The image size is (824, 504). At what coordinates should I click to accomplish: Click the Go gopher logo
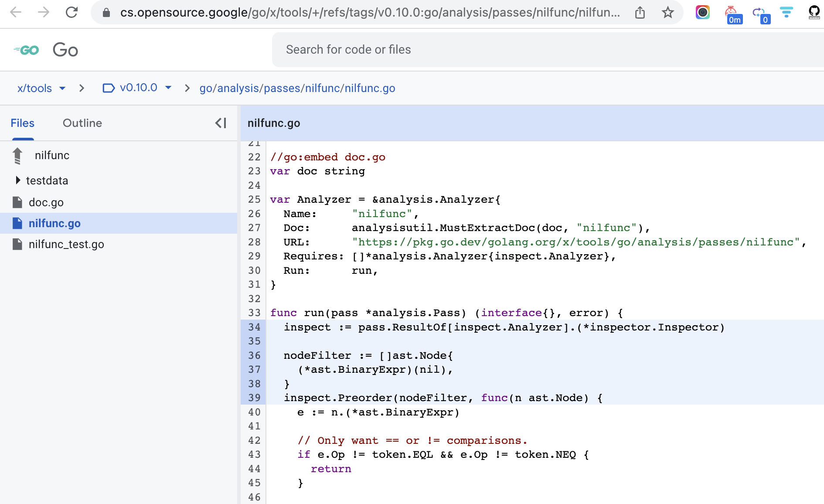[x=26, y=50]
